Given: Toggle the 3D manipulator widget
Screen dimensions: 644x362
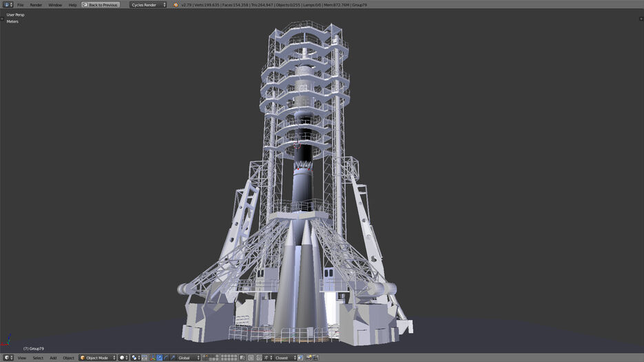Looking at the screenshot, I should point(153,358).
